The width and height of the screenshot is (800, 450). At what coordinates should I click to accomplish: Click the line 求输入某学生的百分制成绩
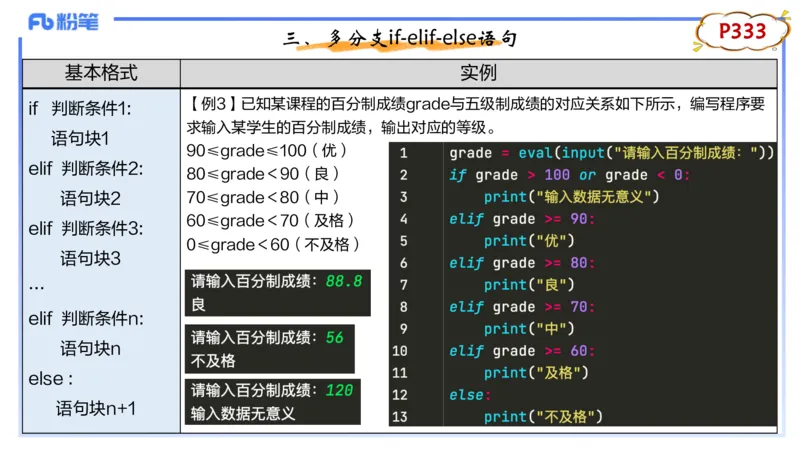(x=341, y=127)
